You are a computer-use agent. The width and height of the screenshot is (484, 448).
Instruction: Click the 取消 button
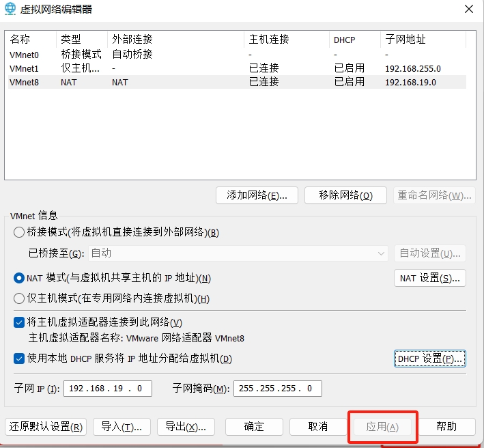(318, 427)
